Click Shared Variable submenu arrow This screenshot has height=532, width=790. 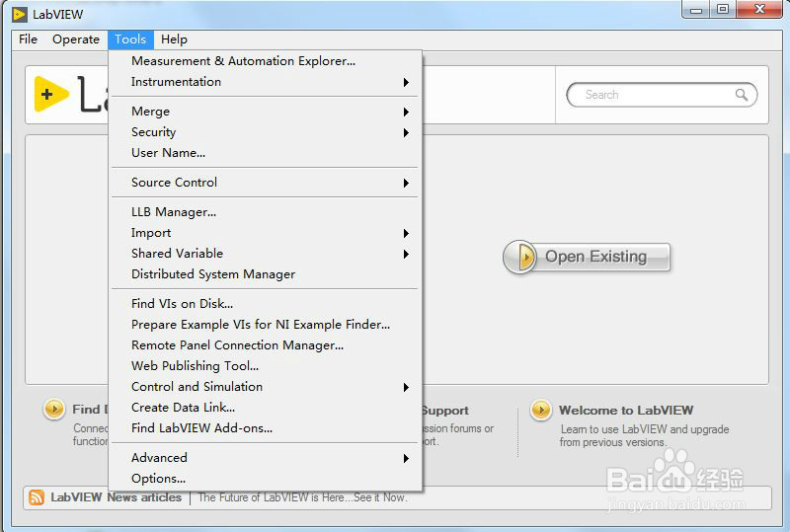(x=406, y=254)
